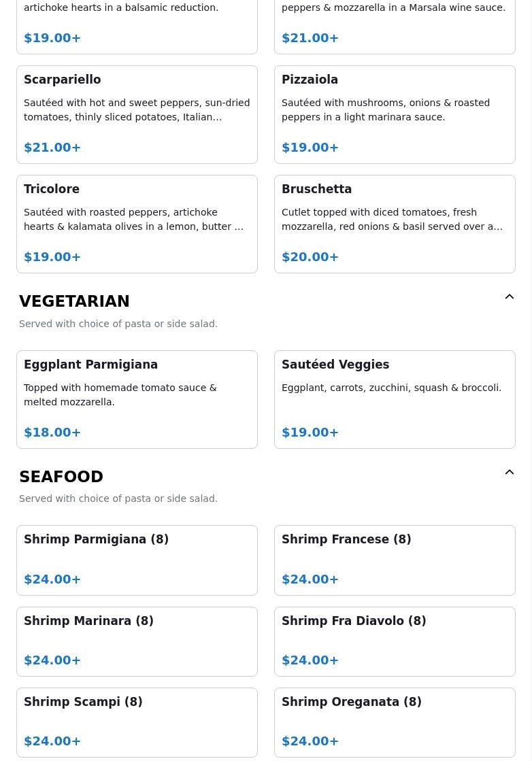
Task: Click the VEGETARIAN section heading
Action: [x=74, y=301]
